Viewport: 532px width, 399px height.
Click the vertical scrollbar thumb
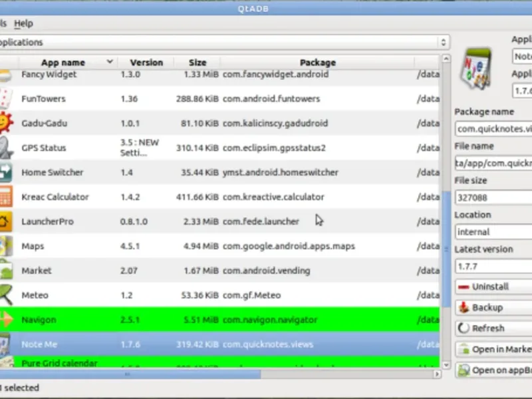[446, 249]
